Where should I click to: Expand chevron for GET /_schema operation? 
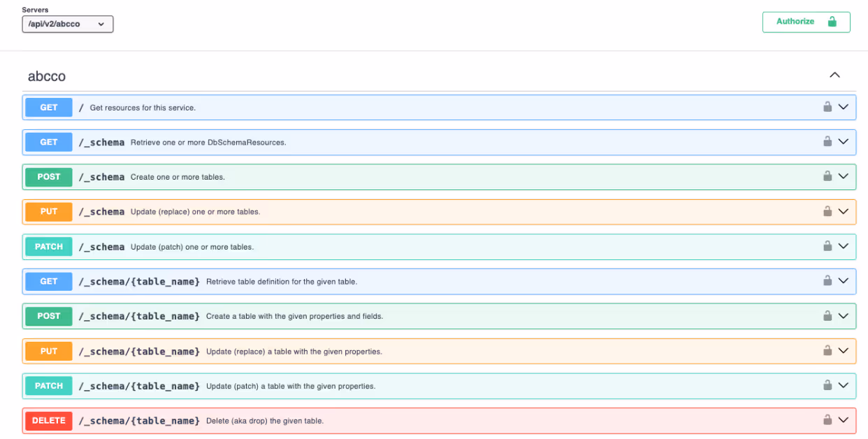[x=844, y=142]
